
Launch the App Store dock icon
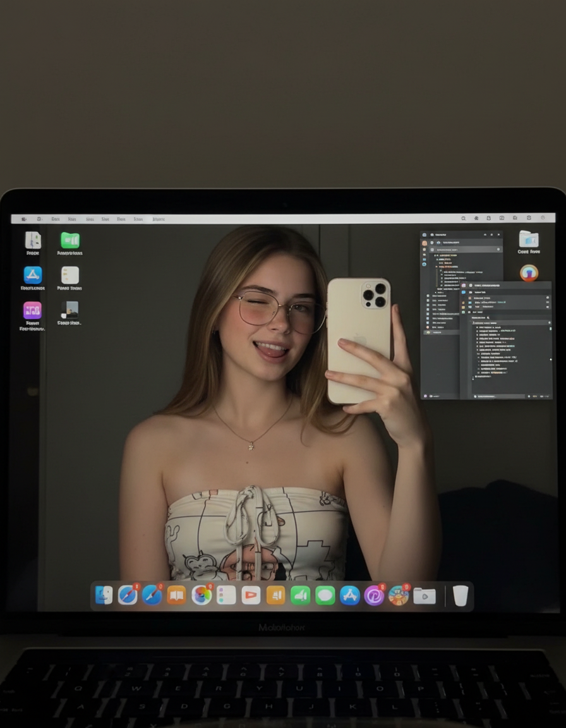350,595
